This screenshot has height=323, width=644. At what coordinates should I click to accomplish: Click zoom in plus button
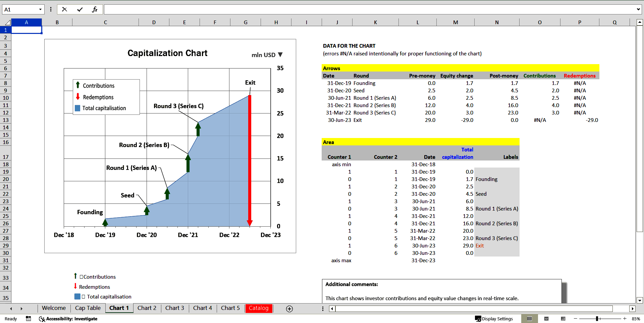coord(625,319)
